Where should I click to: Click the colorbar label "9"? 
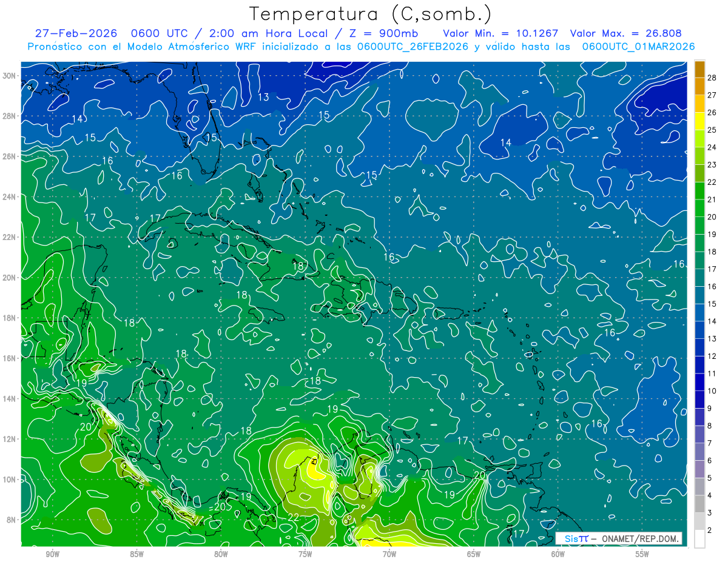pyautogui.click(x=710, y=409)
